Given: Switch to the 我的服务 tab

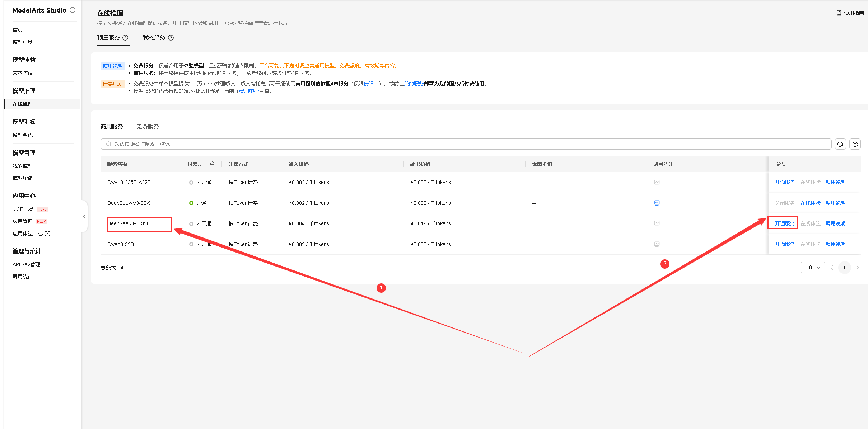Looking at the screenshot, I should (x=154, y=38).
